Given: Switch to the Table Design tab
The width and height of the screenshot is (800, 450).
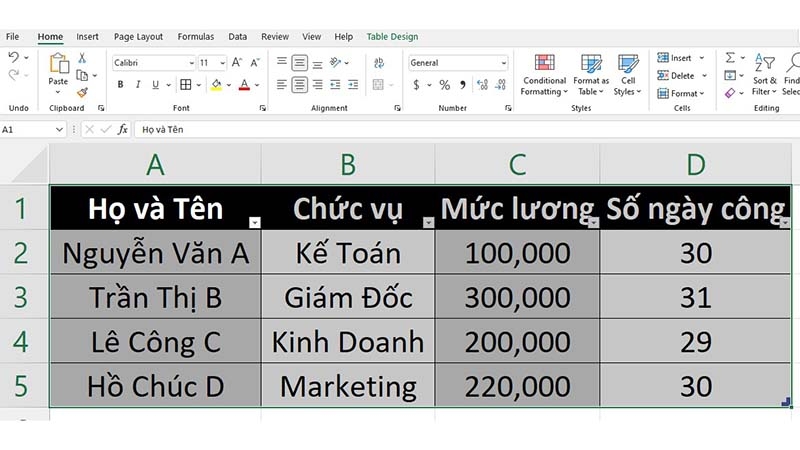Looking at the screenshot, I should (392, 37).
